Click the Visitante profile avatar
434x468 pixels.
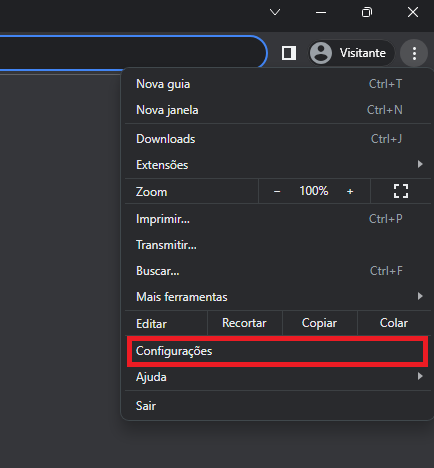(x=321, y=53)
